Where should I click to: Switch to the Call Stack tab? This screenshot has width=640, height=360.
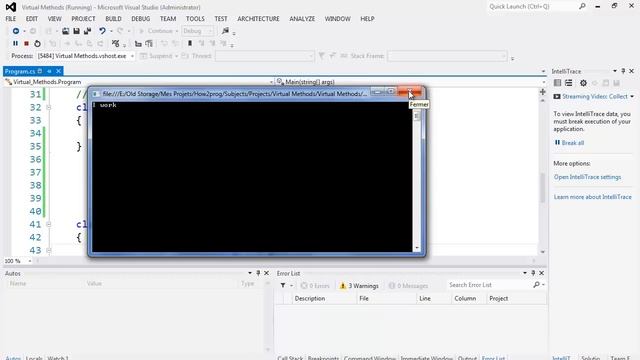click(x=290, y=358)
